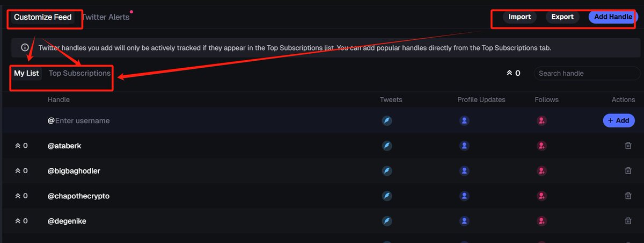This screenshot has height=243, width=644.
Task: Delete the @ataberk handle with trash icon
Action: (628, 146)
